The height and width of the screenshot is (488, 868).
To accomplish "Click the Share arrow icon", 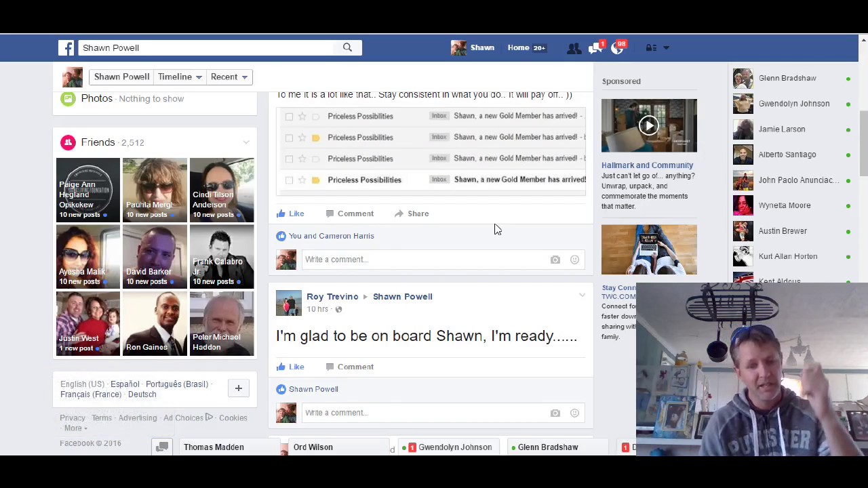I will pos(399,213).
